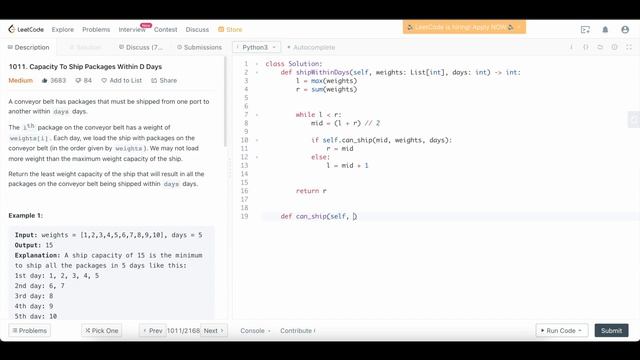
Task: Click the panel divider handle
Action: (x=230, y=168)
